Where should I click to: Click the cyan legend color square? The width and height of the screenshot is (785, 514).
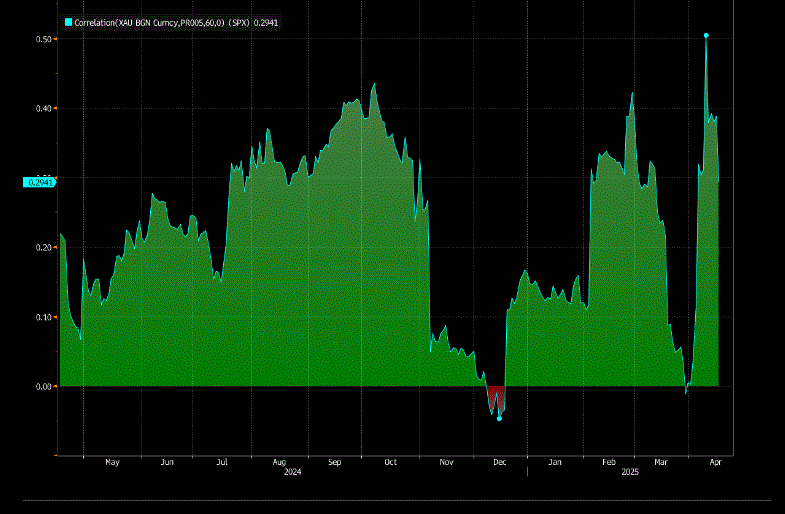(x=69, y=23)
